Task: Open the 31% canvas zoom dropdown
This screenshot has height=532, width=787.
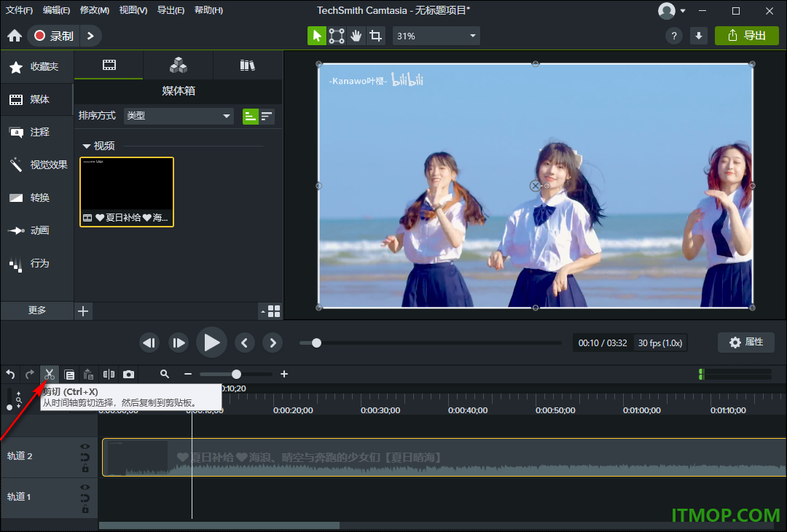Action: coord(436,36)
